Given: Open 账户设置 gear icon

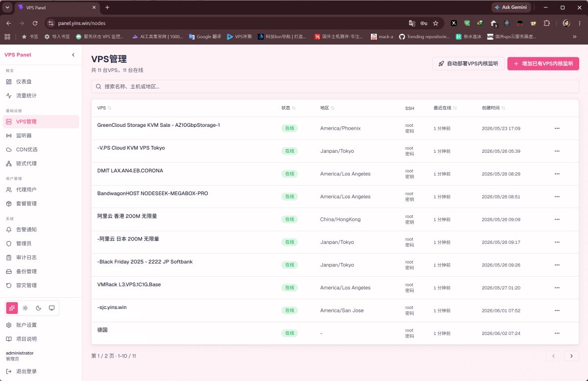Looking at the screenshot, I should (9, 325).
